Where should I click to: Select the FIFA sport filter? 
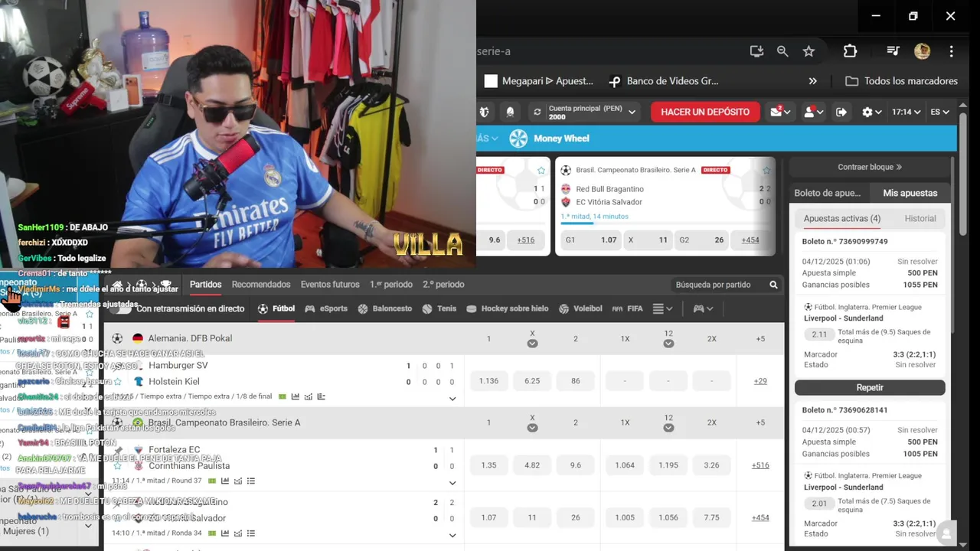click(x=627, y=309)
